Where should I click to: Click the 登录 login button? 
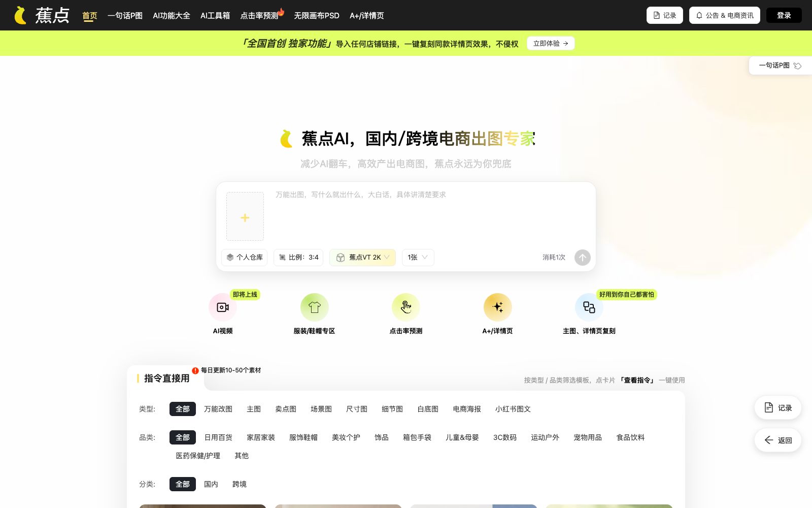[x=784, y=15]
